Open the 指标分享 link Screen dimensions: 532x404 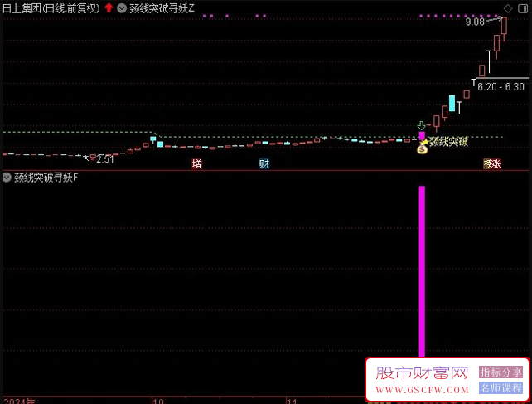click(501, 372)
